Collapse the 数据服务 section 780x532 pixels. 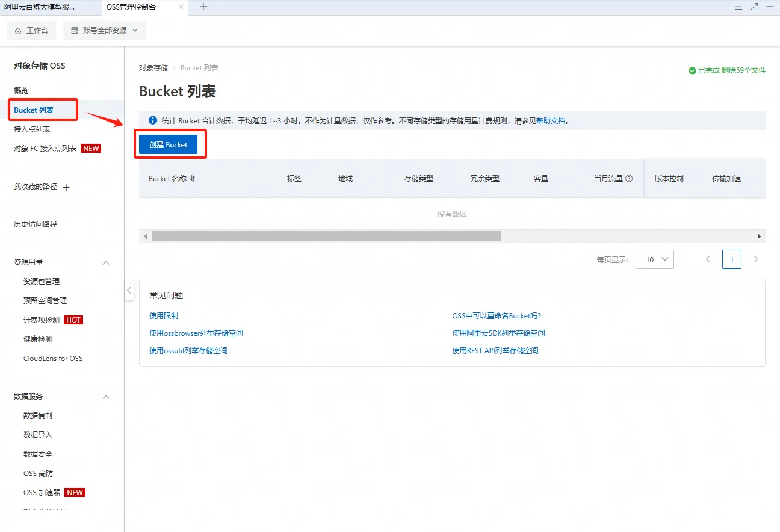tap(106, 397)
